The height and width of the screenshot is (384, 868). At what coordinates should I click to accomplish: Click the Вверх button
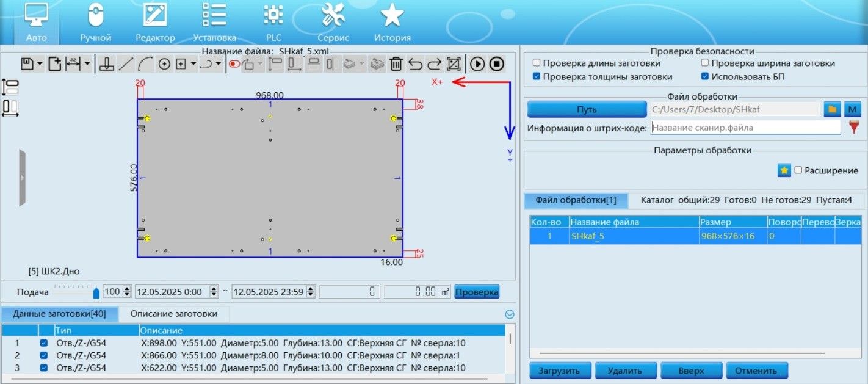(x=691, y=371)
